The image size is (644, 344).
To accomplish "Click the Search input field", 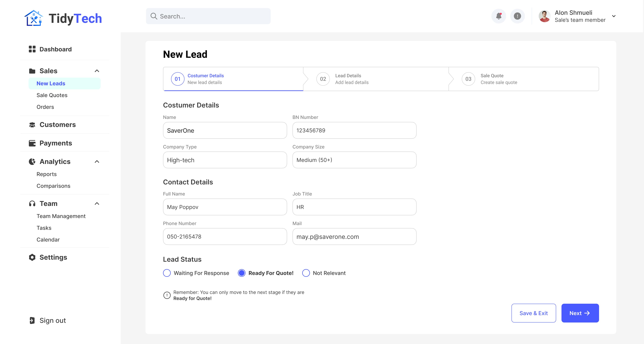I will click(208, 16).
